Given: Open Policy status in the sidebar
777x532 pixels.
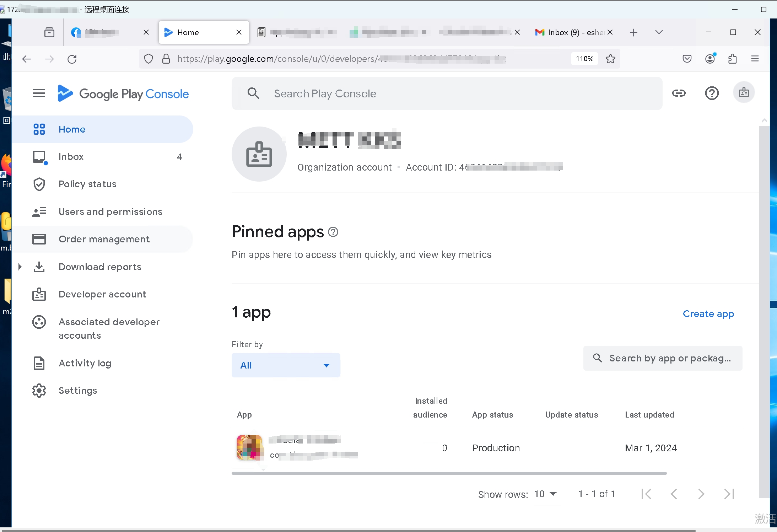Looking at the screenshot, I should pos(87,184).
